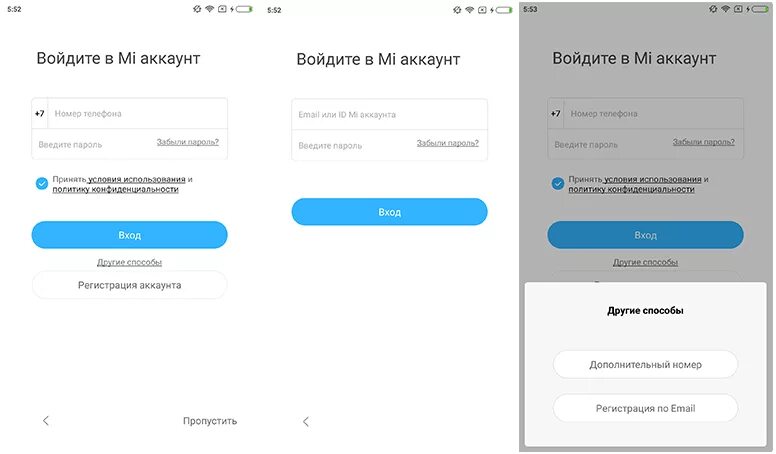This screenshot has width=776, height=454.
Task: Open the +7 code selector on dimmed screen
Action: pos(556,113)
